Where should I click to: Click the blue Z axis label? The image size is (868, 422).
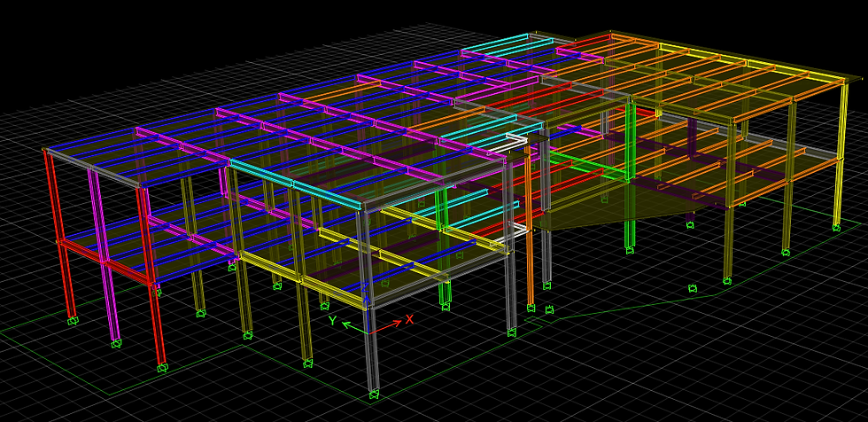(364, 287)
